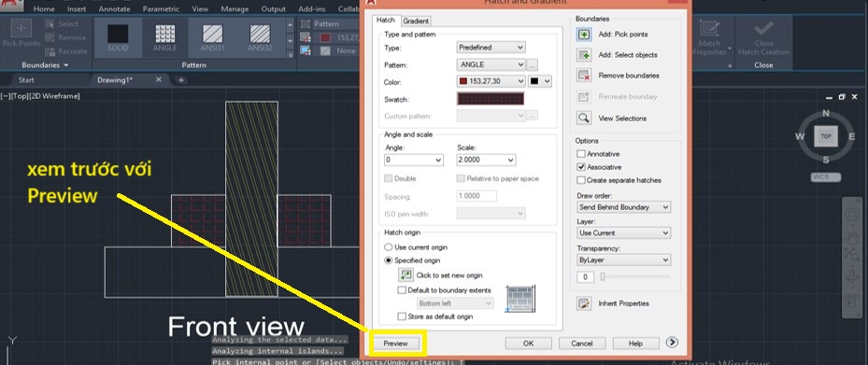Expand the Boundaries ribbon panel
Image resolution: width=868 pixels, height=365 pixels.
pos(45,65)
